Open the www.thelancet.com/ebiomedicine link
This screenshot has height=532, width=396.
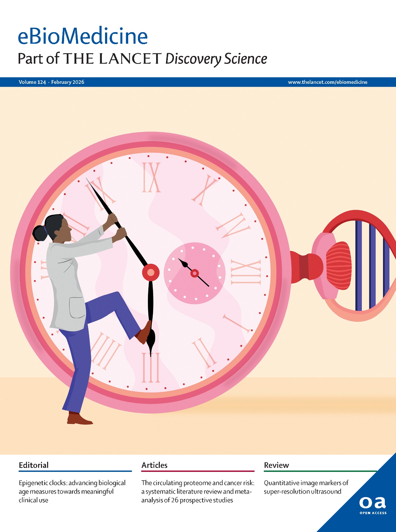tap(327, 82)
